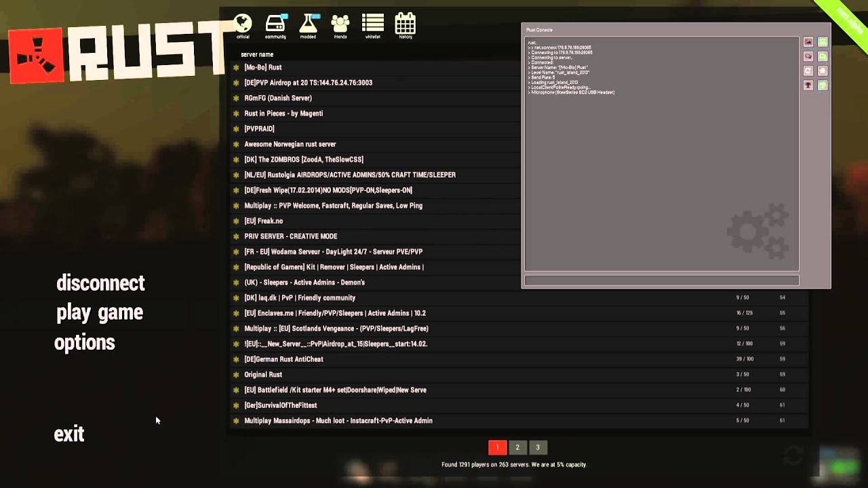
Task: Star the [Ger]SurvivalOfTheFittest server
Action: tap(236, 405)
